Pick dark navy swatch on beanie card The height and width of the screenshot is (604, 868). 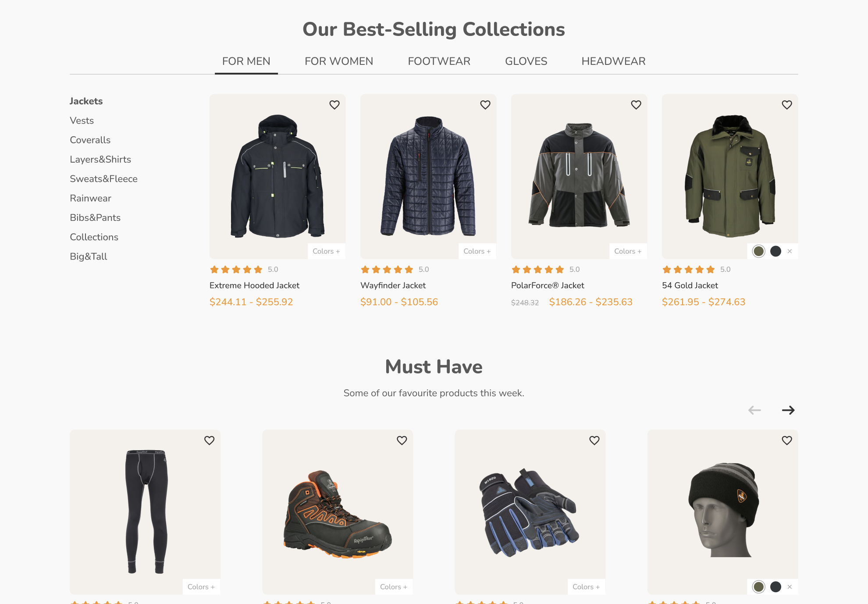776,587
